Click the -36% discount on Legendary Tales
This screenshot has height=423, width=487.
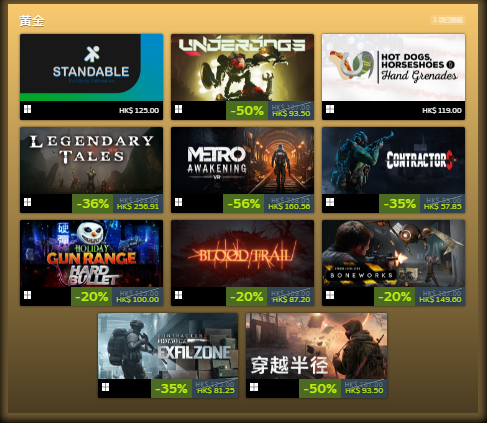tap(93, 204)
